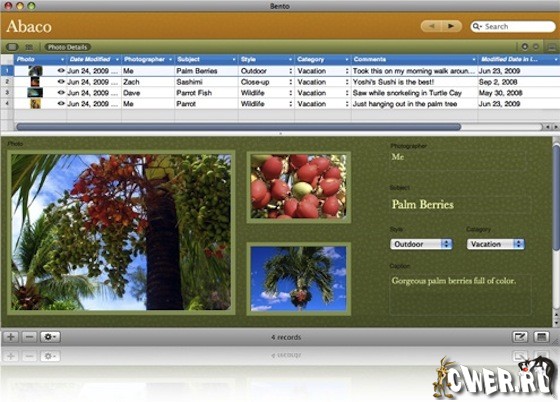The height and width of the screenshot is (402, 560).
Task: Click into the Search field
Action: [x=513, y=26]
